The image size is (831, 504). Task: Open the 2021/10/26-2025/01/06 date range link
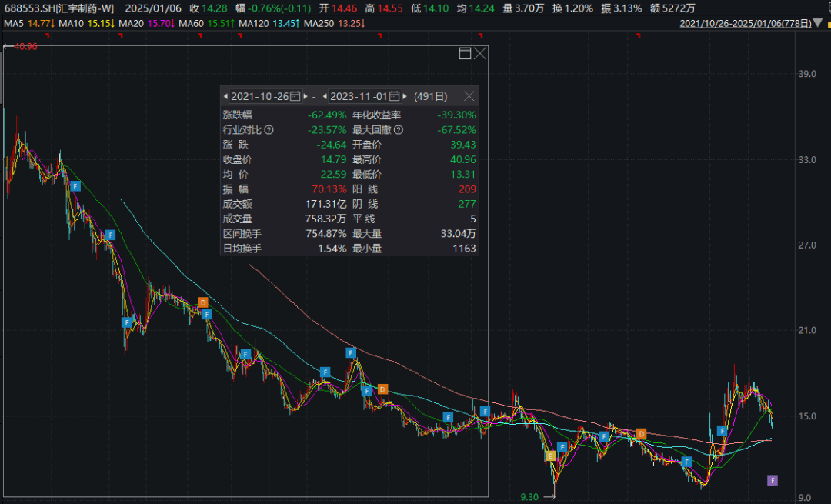[745, 23]
